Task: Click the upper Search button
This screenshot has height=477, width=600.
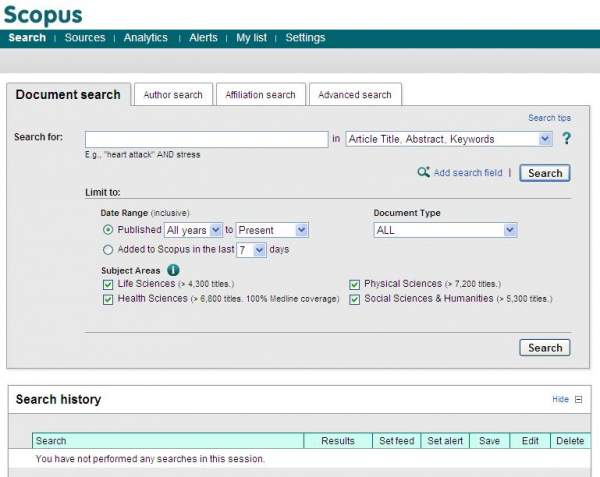Action: coord(545,173)
